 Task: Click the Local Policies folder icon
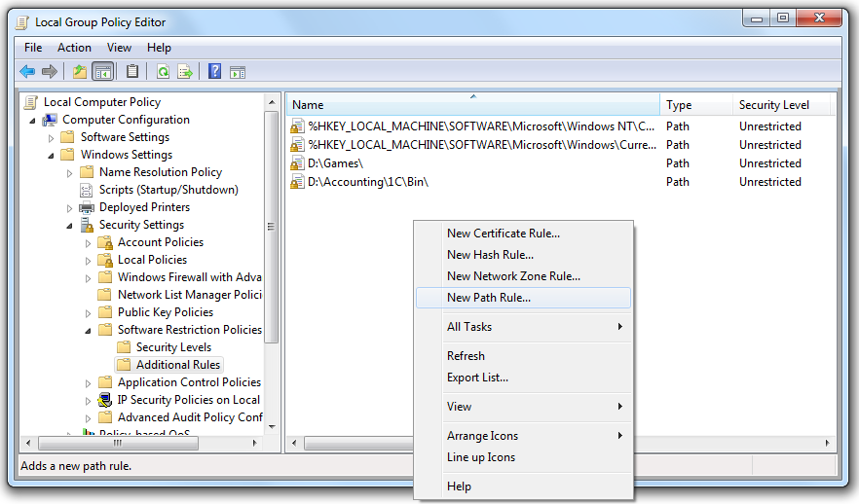tap(105, 260)
